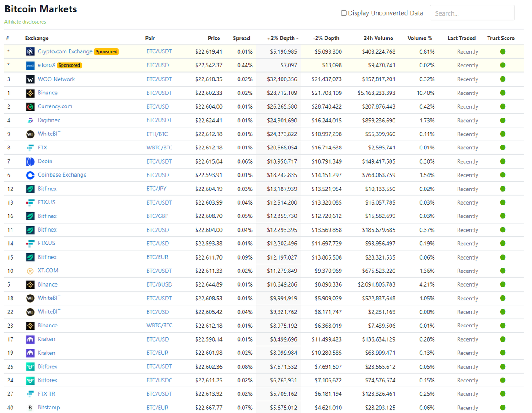
Task: Sort table by Price column header
Action: tap(214, 38)
